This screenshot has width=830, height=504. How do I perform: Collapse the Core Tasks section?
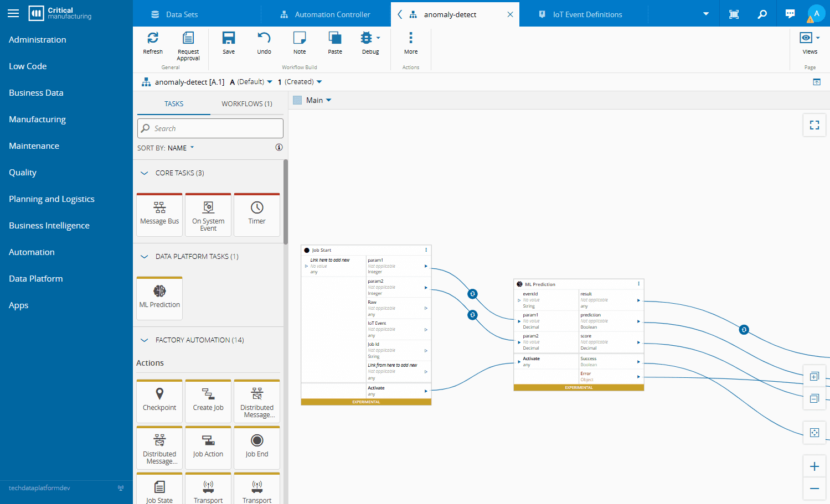145,173
